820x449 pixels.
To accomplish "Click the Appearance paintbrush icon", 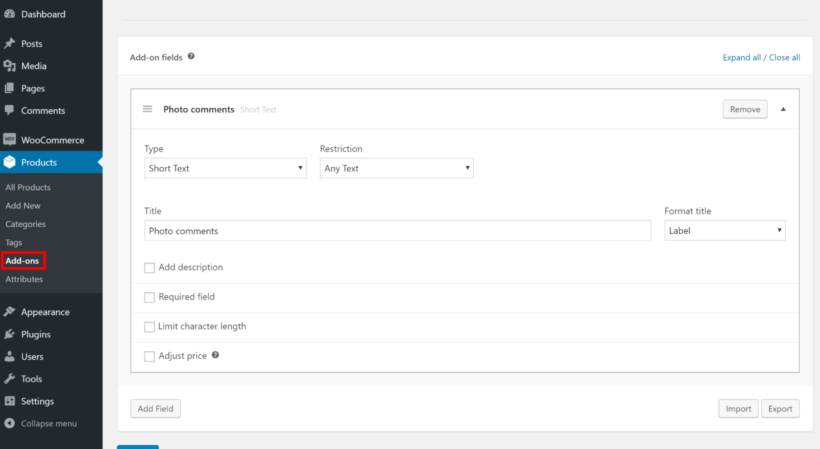I will [10, 312].
